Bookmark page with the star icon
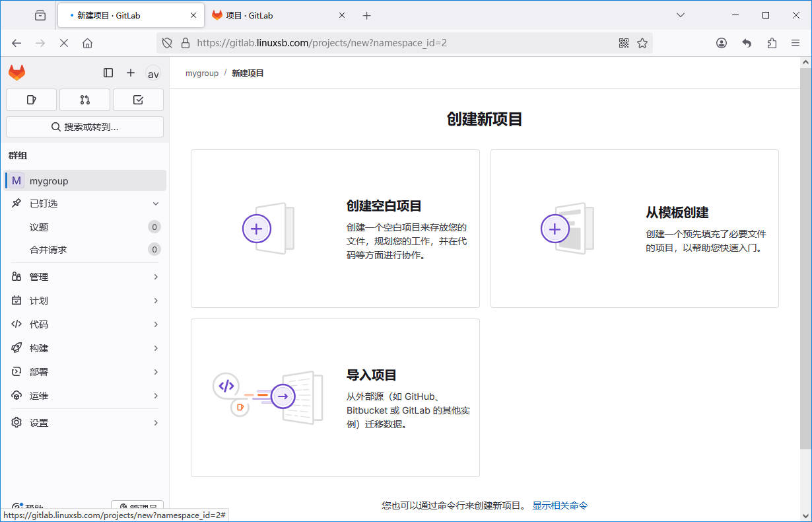Screen dimensions: 812x522 pos(642,43)
